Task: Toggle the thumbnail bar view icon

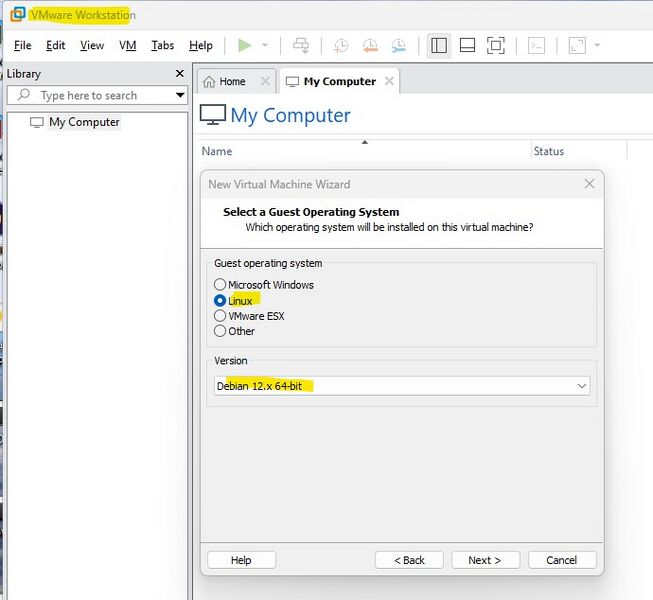Action: [x=467, y=45]
